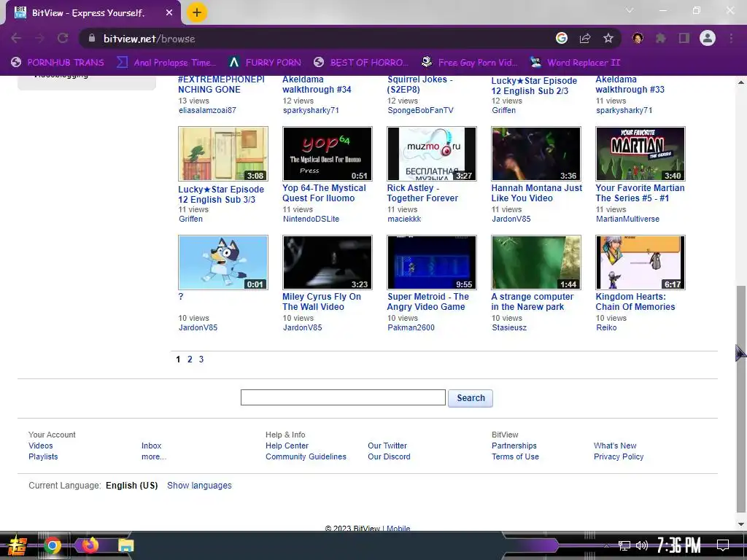
Task: Open the Lucky Star Episode 12 3/3 thumbnail
Action: pos(223,154)
